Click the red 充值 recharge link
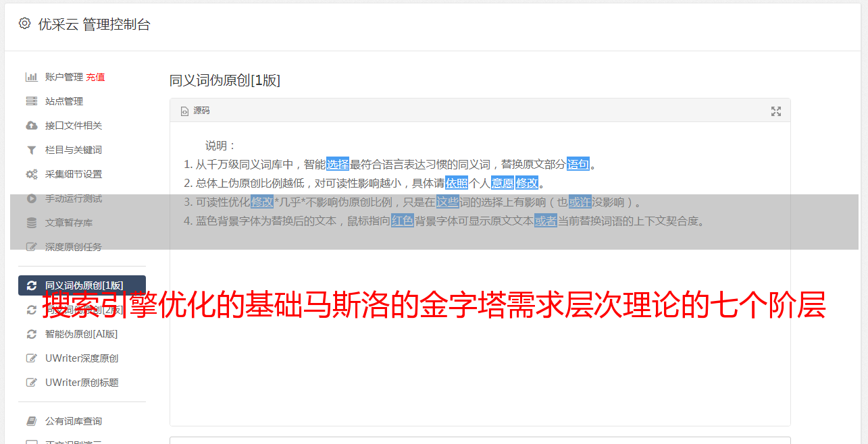The height and width of the screenshot is (444, 868). coord(95,77)
